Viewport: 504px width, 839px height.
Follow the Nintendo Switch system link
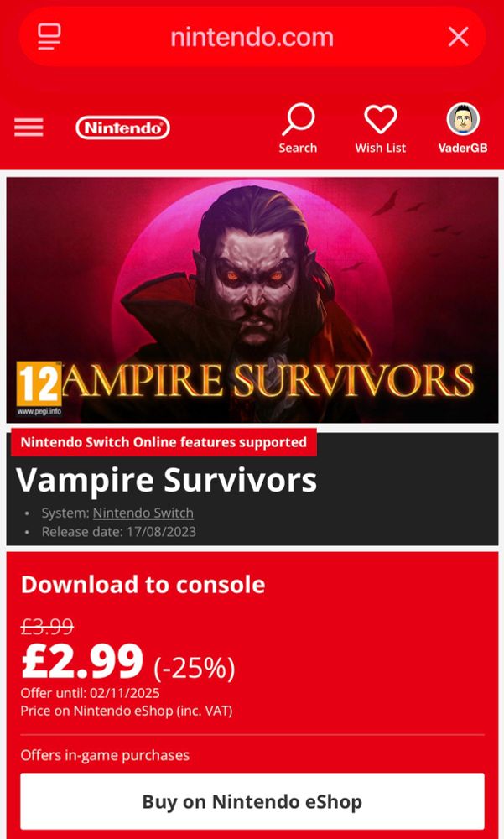143,513
